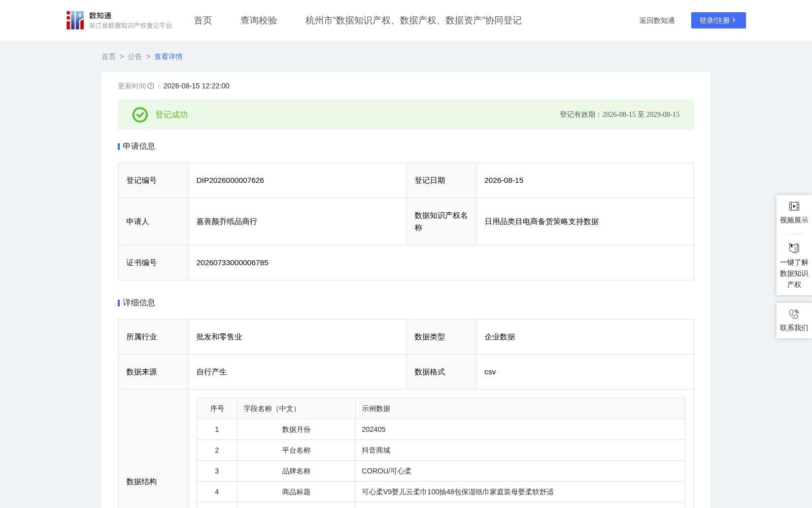Click sample value COROU/可心柔

387,471
